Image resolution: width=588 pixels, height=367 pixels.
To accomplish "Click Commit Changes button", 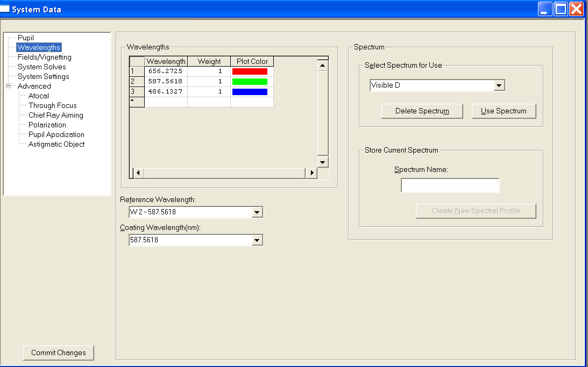I will tap(59, 353).
